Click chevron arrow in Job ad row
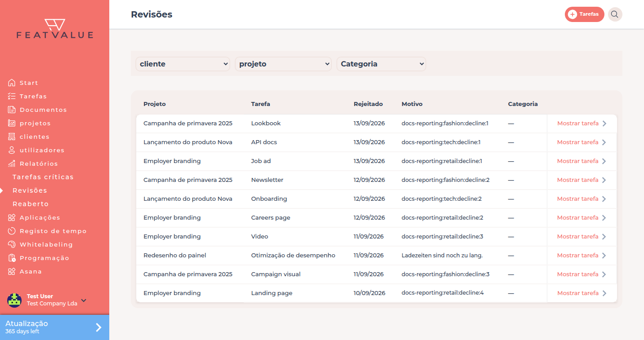Screen dimensions: 644x340 pos(604,161)
